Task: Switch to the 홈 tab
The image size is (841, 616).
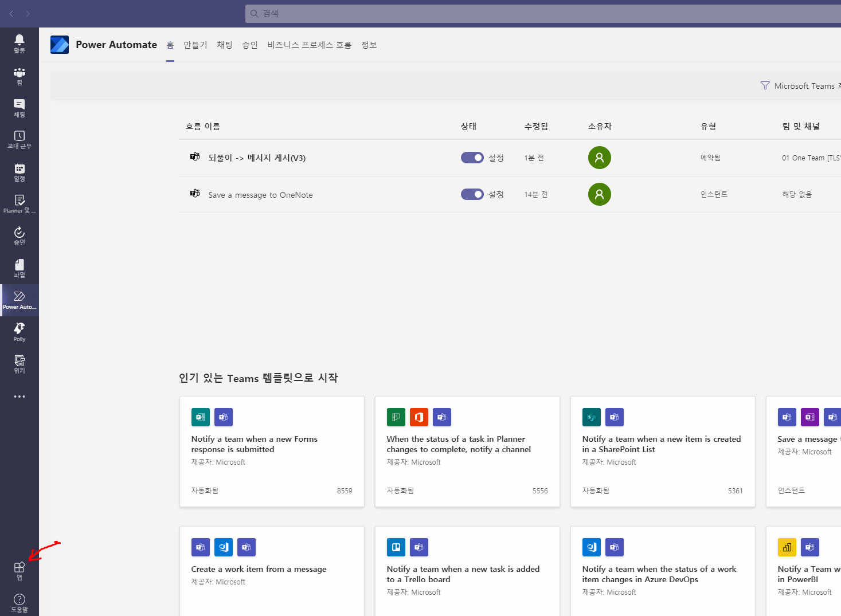Action: pos(170,45)
